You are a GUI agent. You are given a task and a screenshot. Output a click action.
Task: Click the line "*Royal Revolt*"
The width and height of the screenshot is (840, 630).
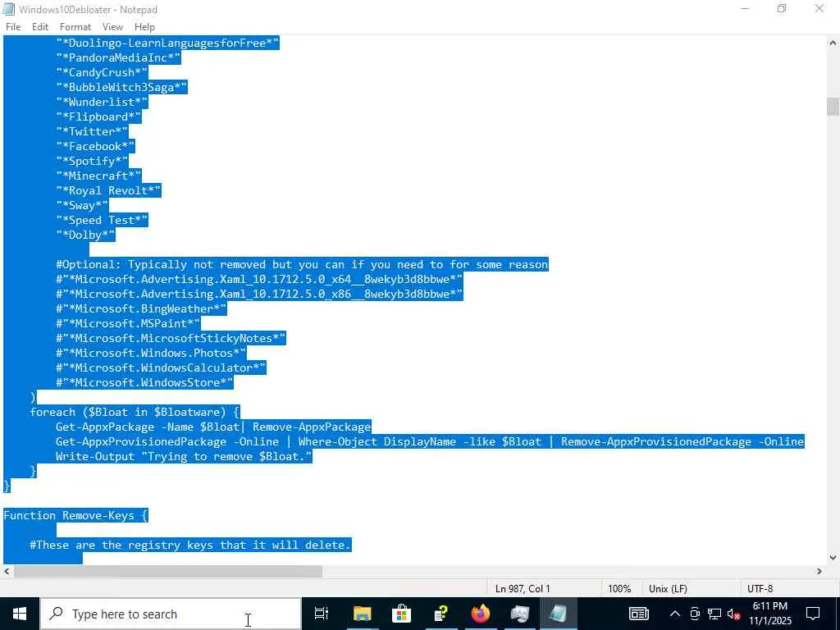pos(108,190)
